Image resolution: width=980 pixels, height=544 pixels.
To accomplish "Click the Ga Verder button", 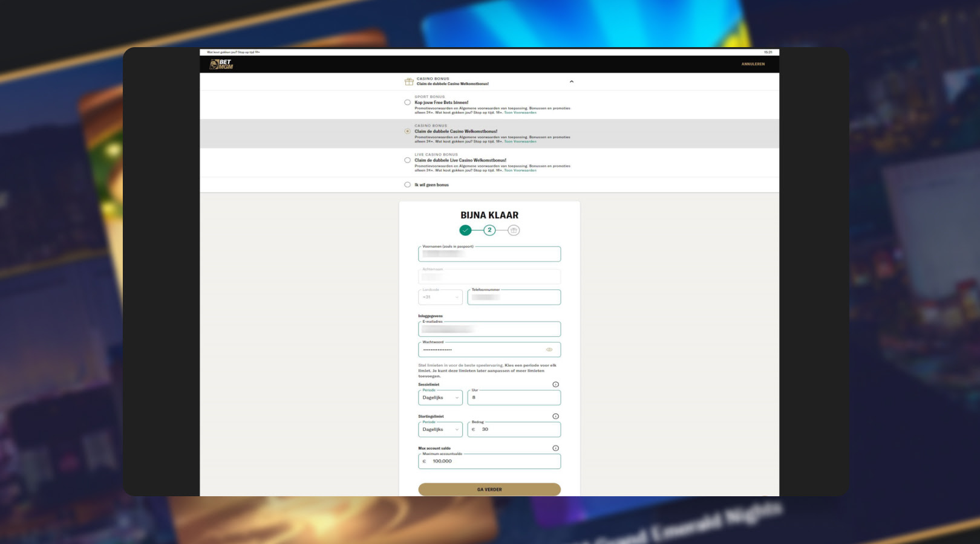I will click(x=489, y=490).
